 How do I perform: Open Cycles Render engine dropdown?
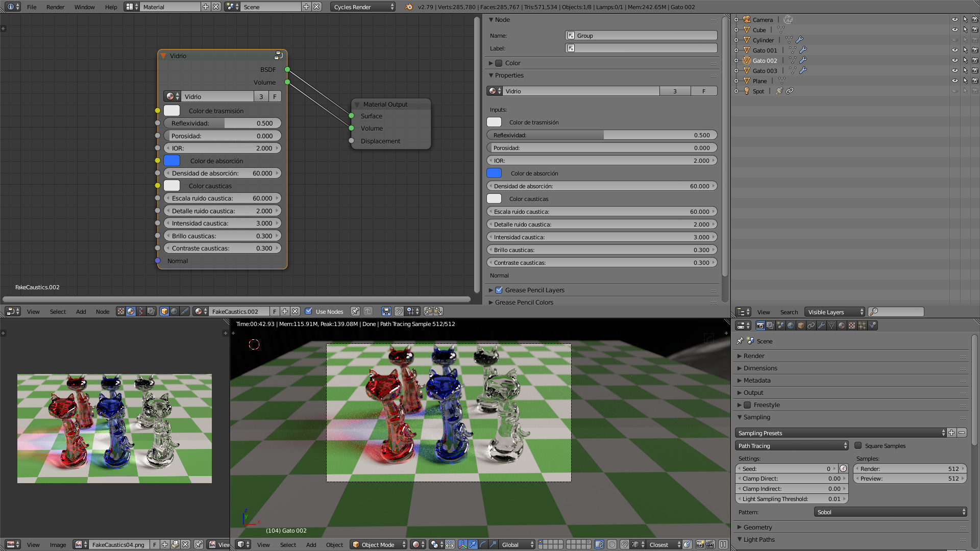363,7
